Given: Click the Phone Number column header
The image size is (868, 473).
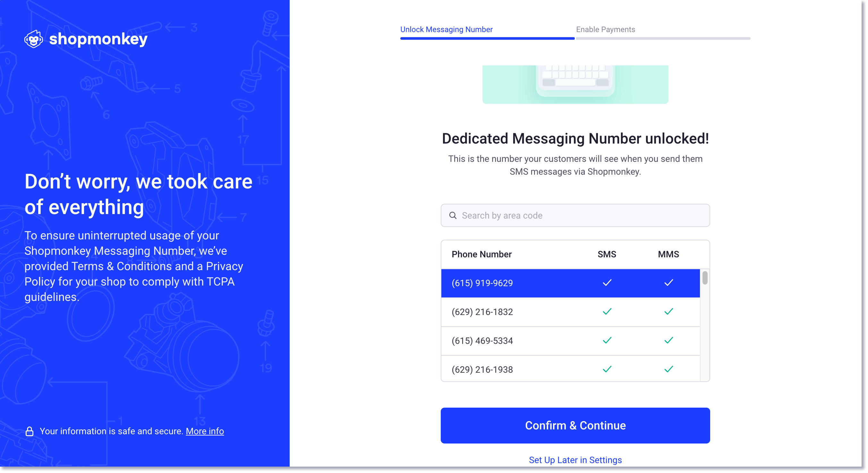Looking at the screenshot, I should [481, 254].
